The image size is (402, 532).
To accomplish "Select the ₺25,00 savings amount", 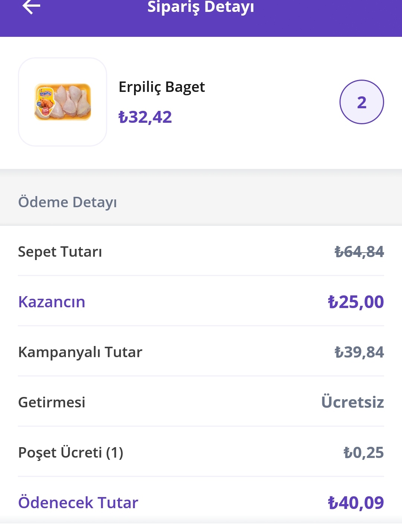I will (356, 302).
